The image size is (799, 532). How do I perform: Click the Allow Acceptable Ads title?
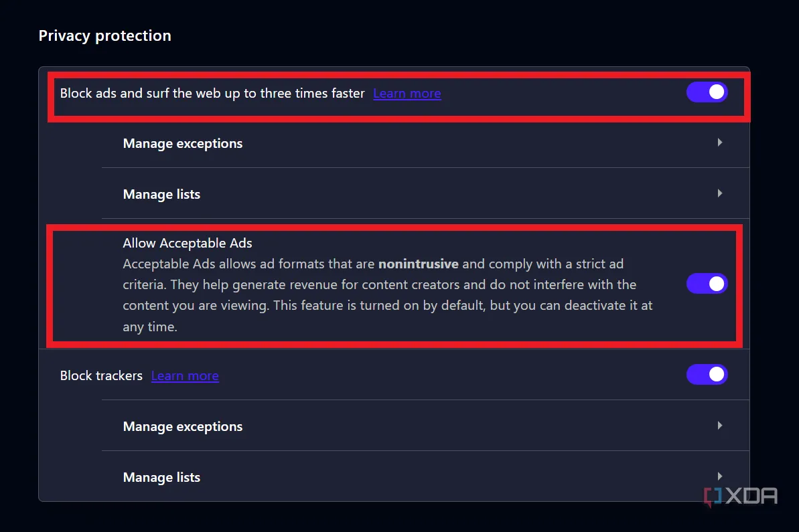pos(188,244)
